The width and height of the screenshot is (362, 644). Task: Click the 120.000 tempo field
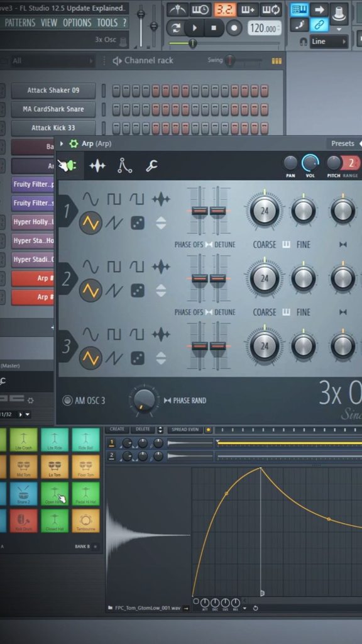pos(265,28)
